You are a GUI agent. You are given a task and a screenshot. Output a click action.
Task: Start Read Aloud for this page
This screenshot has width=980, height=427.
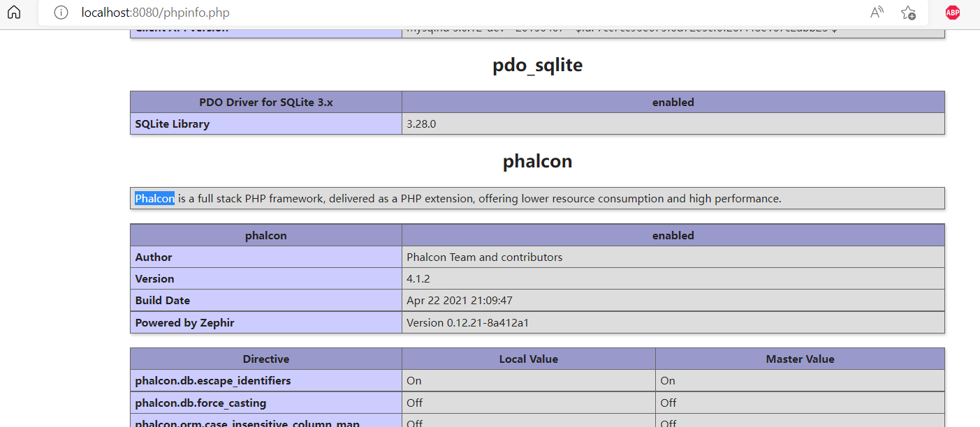[x=877, y=13]
